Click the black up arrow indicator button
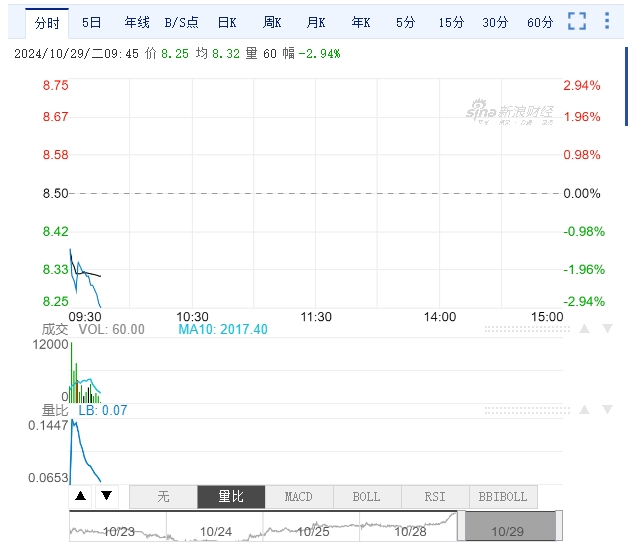This screenshot has height=548, width=628. point(81,496)
